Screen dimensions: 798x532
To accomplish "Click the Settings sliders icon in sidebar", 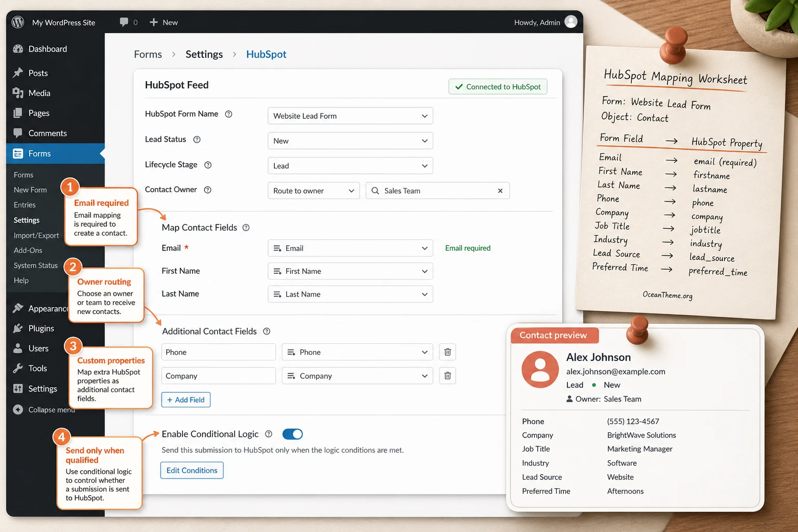I will click(18, 389).
